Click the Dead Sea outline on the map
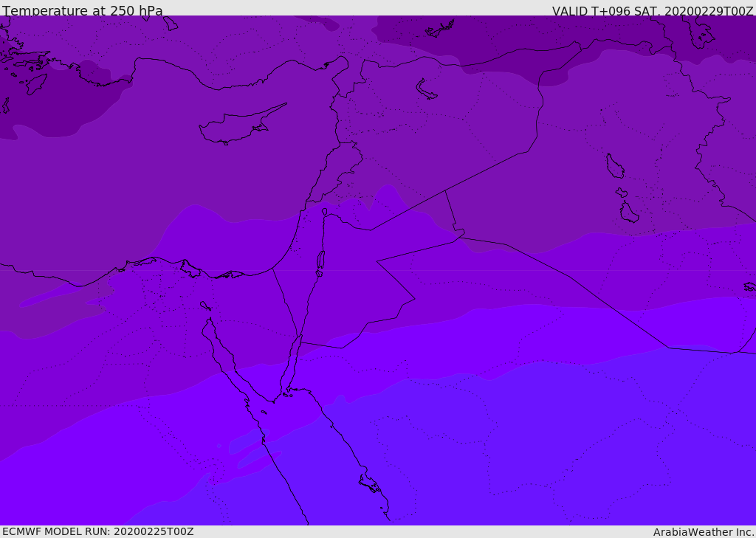756x538 pixels. 320,260
